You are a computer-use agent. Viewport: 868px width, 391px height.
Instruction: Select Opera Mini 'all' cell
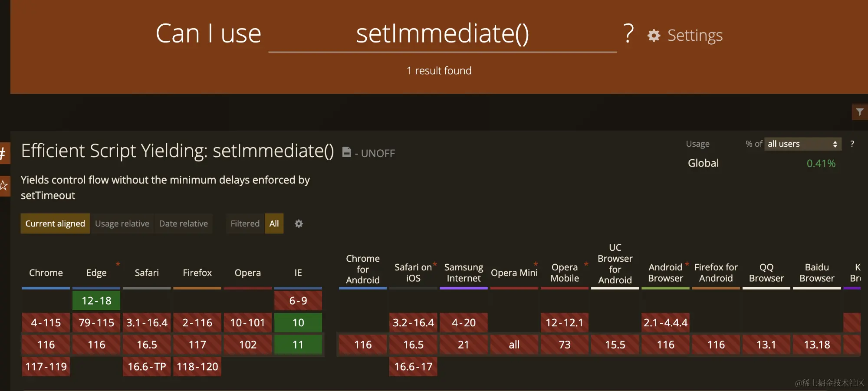tap(514, 345)
